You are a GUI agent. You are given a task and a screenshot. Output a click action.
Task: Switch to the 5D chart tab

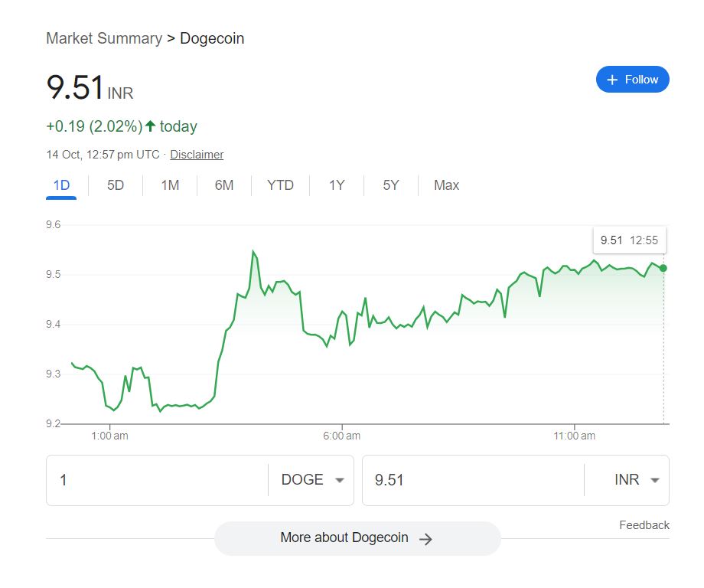click(116, 185)
